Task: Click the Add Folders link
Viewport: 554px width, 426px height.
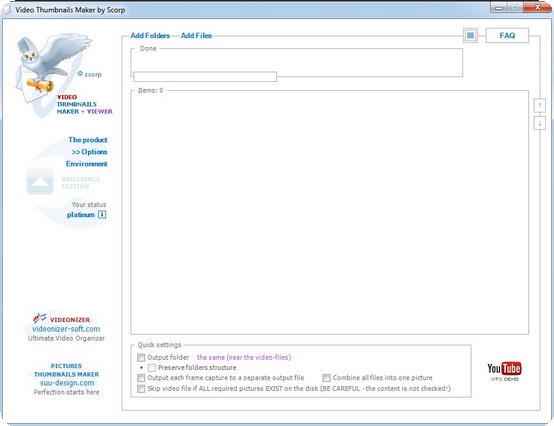Action: pyautogui.click(x=150, y=36)
